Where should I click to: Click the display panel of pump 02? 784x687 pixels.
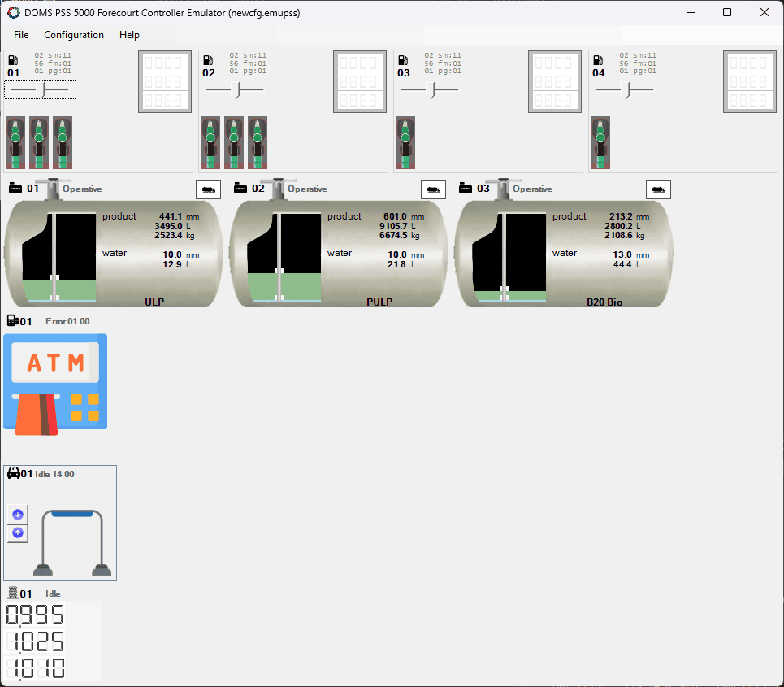click(x=359, y=81)
